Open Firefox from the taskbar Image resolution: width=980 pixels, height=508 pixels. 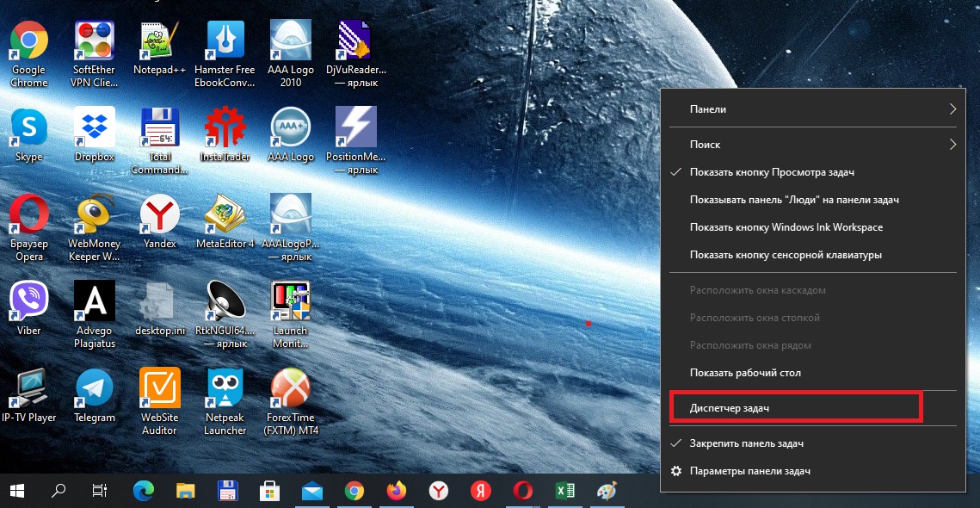point(397,490)
